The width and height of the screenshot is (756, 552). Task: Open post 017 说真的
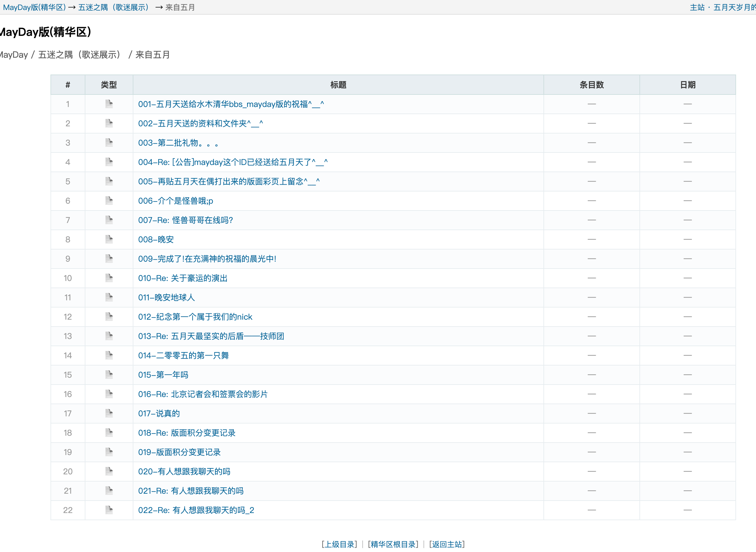159,414
